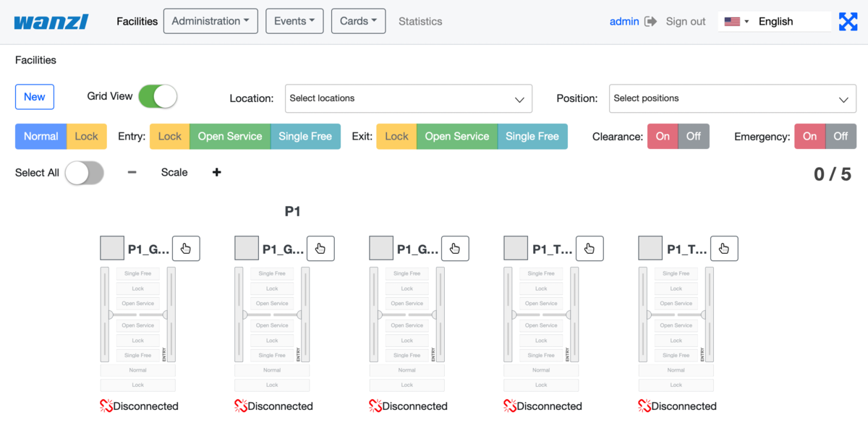
Task: Click the hand pointer icon on the last P1_T facility
Action: 724,248
